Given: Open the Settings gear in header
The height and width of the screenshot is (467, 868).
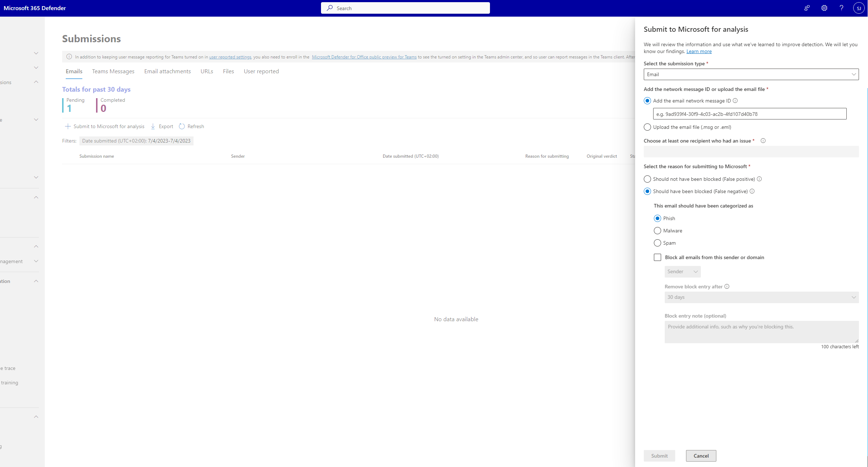Looking at the screenshot, I should pos(824,8).
